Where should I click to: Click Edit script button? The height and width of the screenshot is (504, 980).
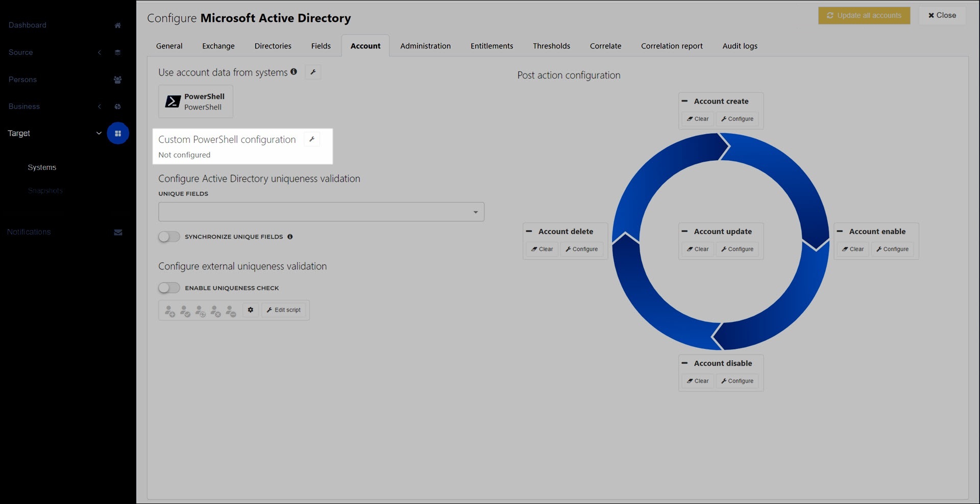(284, 310)
